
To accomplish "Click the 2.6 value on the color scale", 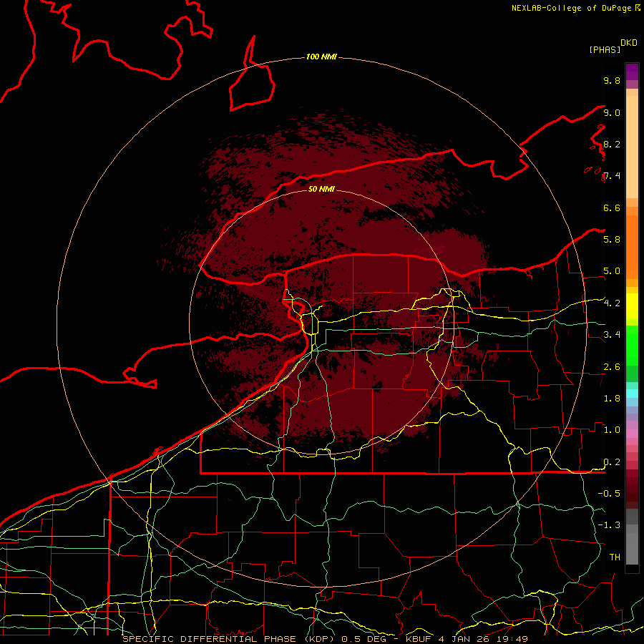I will (x=612, y=367).
